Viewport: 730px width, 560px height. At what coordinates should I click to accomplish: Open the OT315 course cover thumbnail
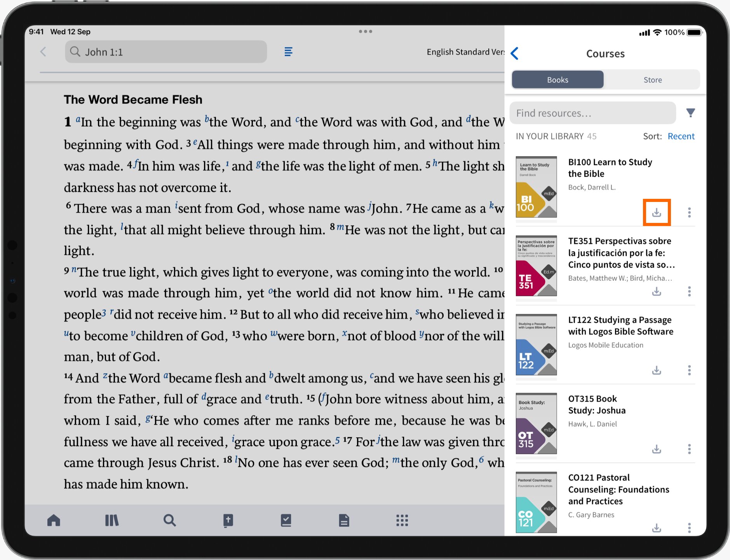coord(536,423)
